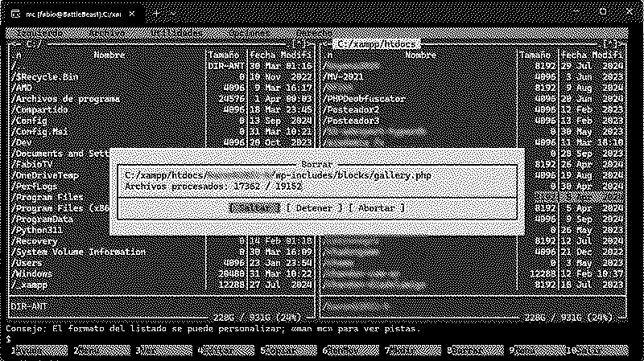Click the right panel C:/xampp/htdocs path title
This screenshot has height=361, width=644.
point(376,43)
